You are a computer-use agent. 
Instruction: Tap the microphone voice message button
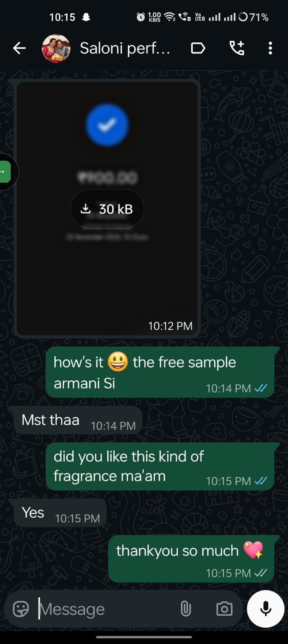[265, 609]
